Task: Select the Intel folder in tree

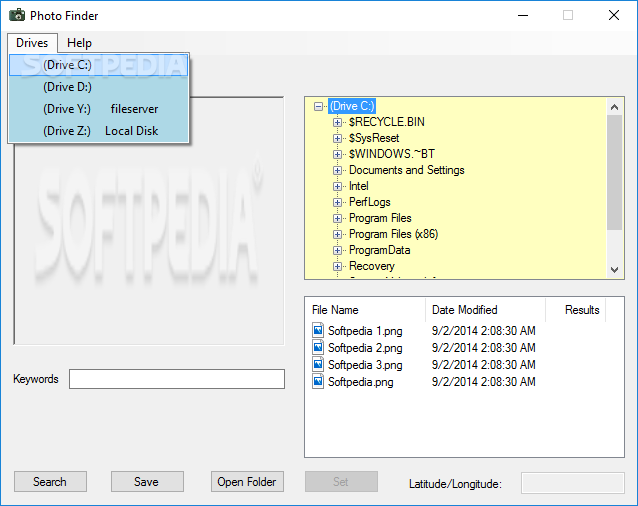Action: 358,186
